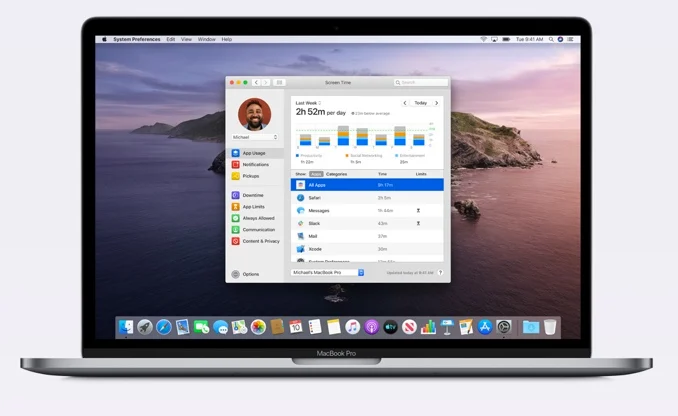Image resolution: width=678 pixels, height=416 pixels.
Task: Open the System Preferences menu
Action: (x=137, y=39)
